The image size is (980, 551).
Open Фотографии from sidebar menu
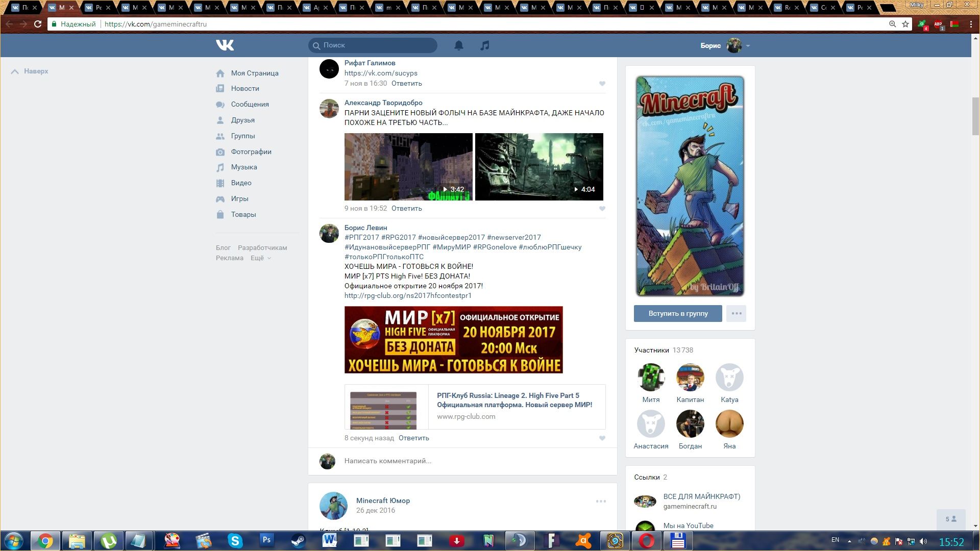click(251, 152)
